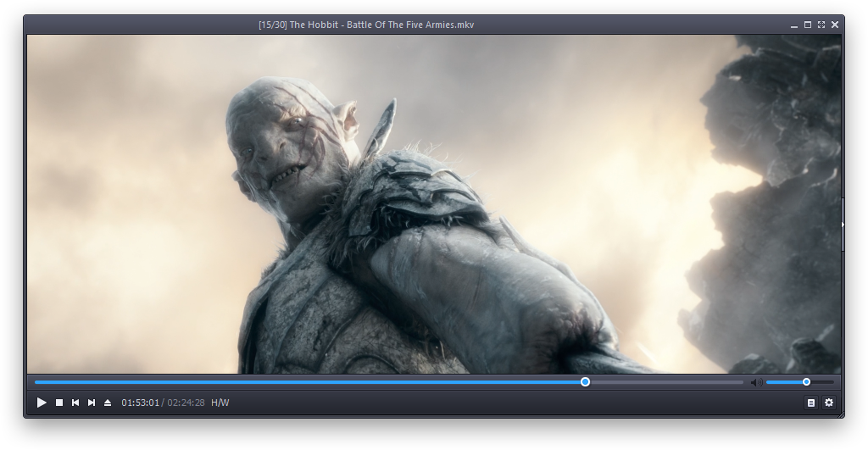Start playback with the Play button

pyautogui.click(x=42, y=403)
